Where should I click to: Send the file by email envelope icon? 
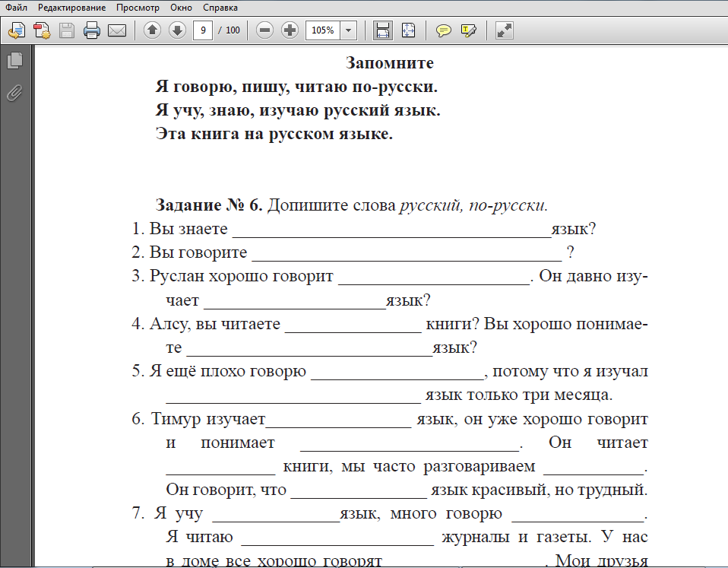point(117,30)
